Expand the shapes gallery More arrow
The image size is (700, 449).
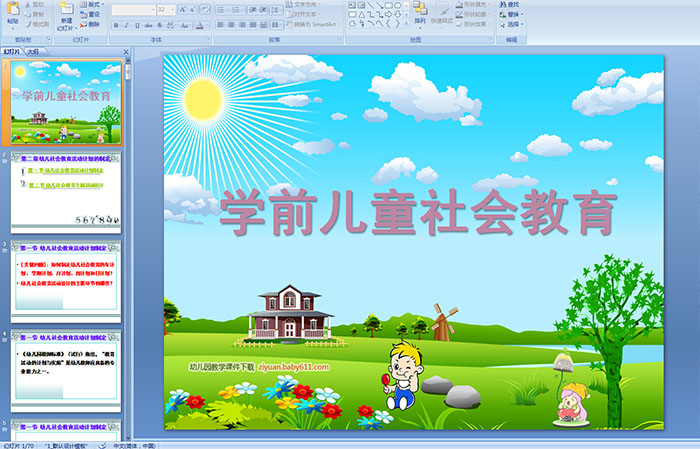406,22
